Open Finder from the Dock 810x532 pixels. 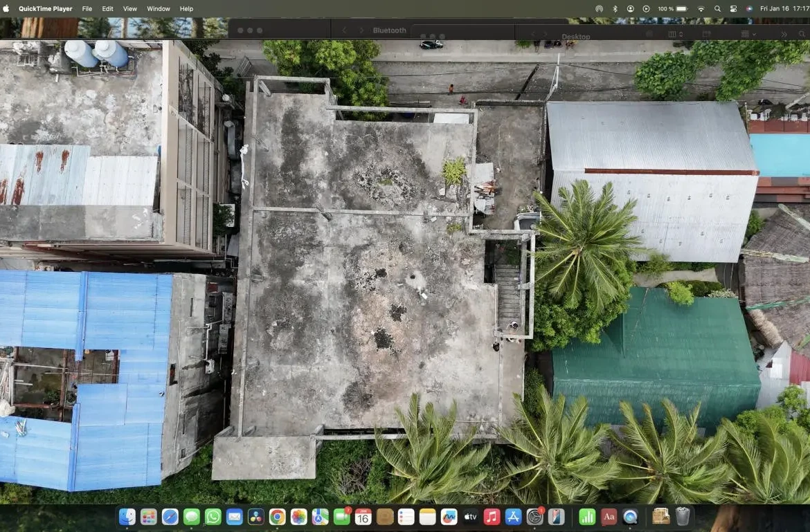(127, 517)
